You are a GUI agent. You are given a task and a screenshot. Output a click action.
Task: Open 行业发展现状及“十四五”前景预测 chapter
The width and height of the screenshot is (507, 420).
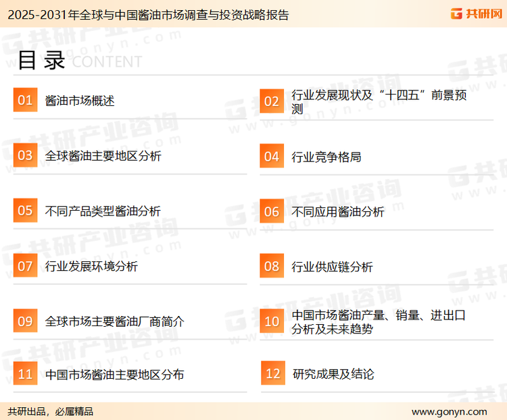point(379,102)
